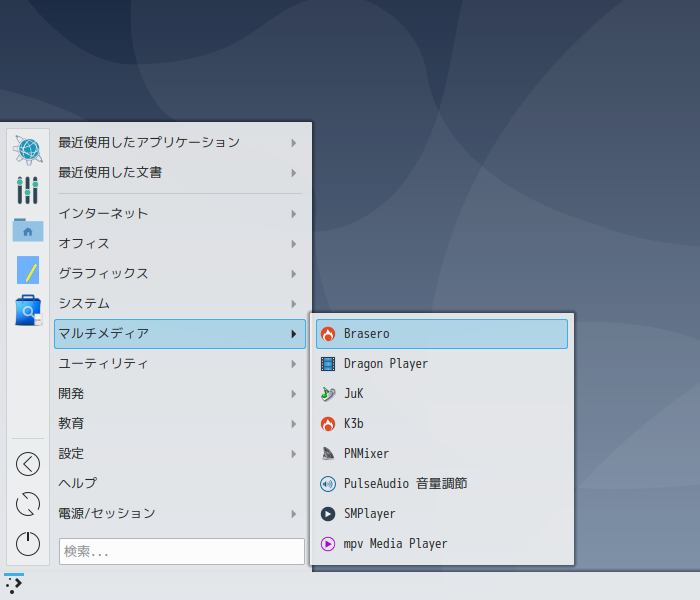
Task: Expand インターネット submenu arrow
Action: [x=294, y=214]
